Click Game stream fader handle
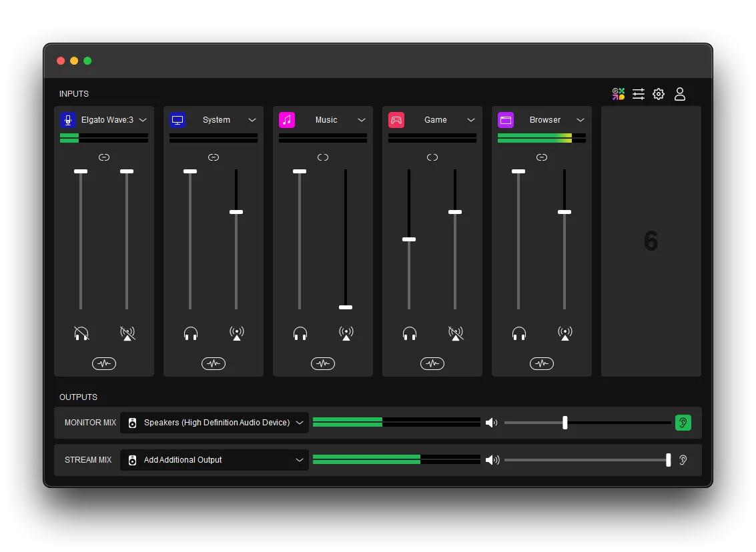Screen dimensions: 756x552 point(455,212)
